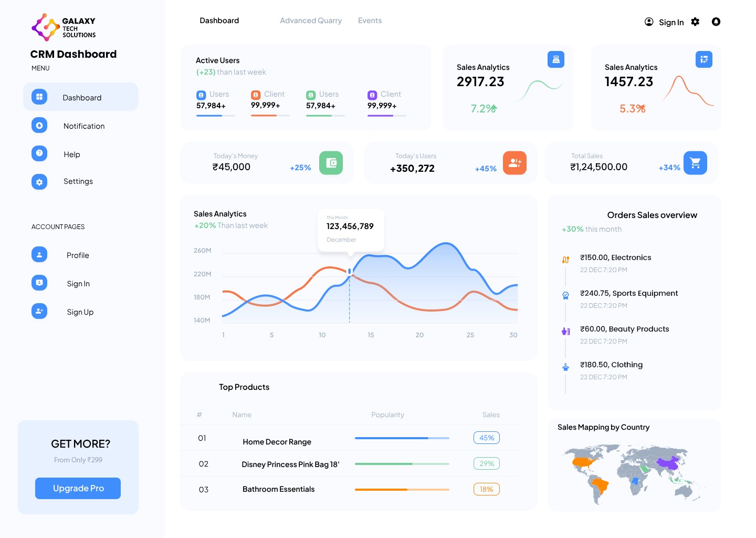Click the orange add-user icon for Today's Users
The height and width of the screenshot is (538, 756).
pos(514,163)
